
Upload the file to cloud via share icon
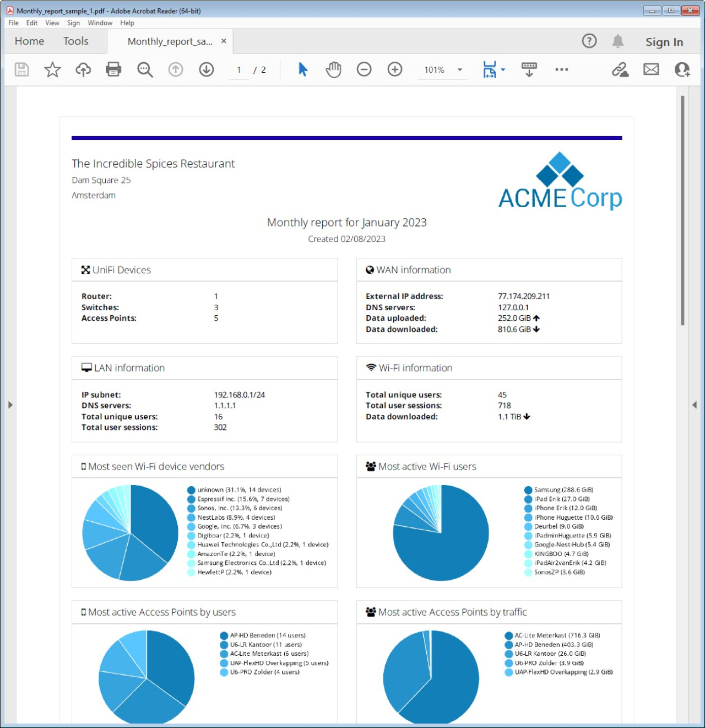(x=83, y=69)
